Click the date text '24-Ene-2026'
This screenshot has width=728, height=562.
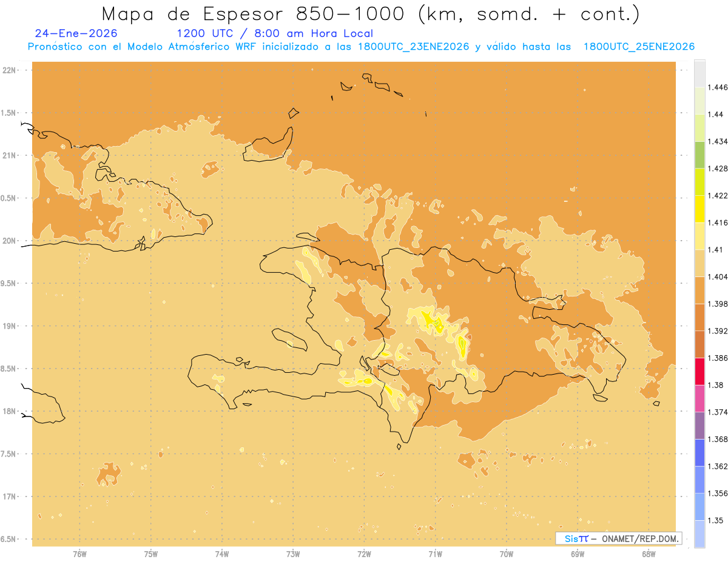[76, 33]
